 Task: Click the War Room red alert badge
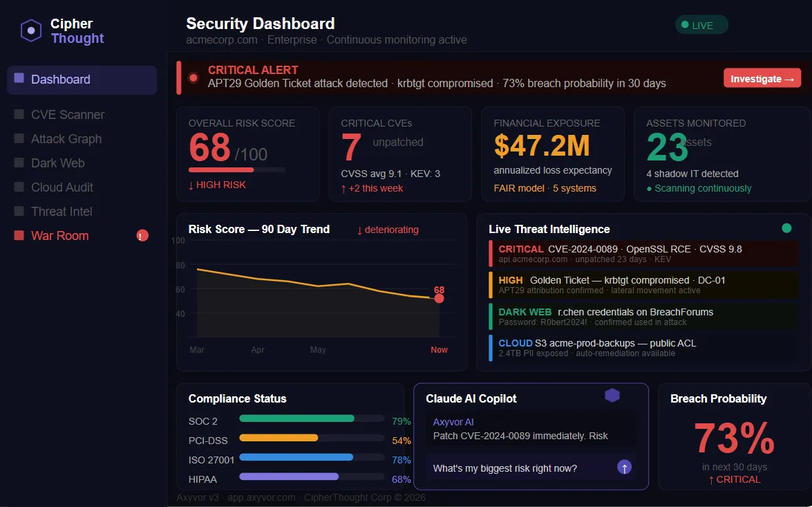(x=142, y=236)
